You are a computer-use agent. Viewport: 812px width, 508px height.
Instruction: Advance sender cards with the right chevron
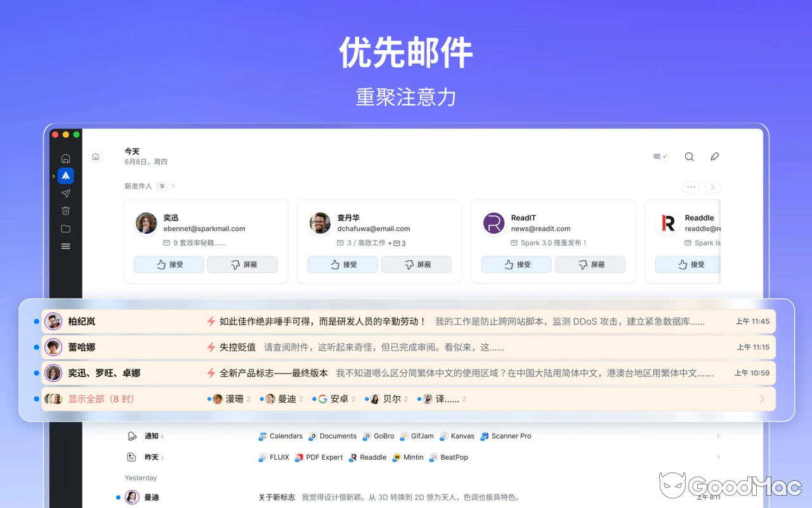[712, 187]
